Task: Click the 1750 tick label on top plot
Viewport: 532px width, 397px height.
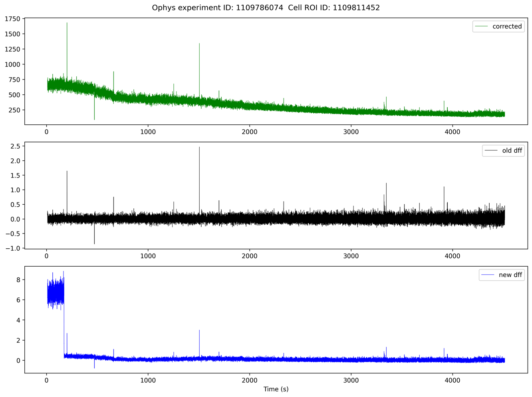Action: tap(13, 18)
